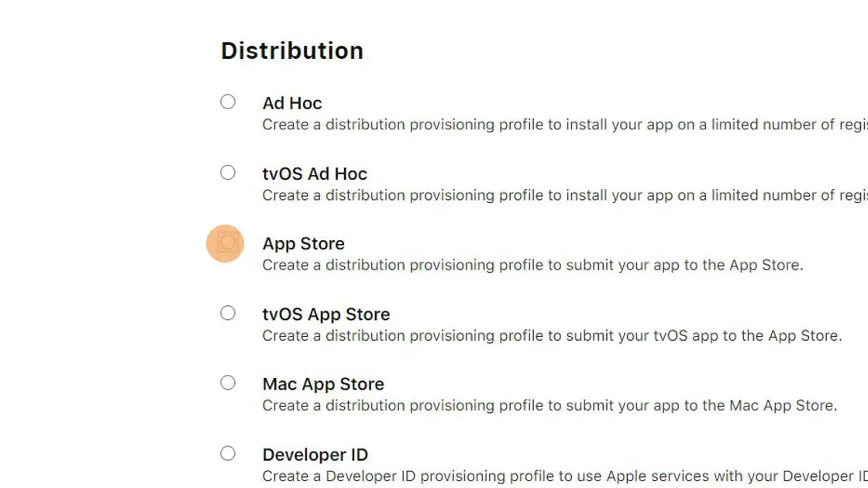
Task: Click the tvOS App Store description text
Action: click(552, 335)
